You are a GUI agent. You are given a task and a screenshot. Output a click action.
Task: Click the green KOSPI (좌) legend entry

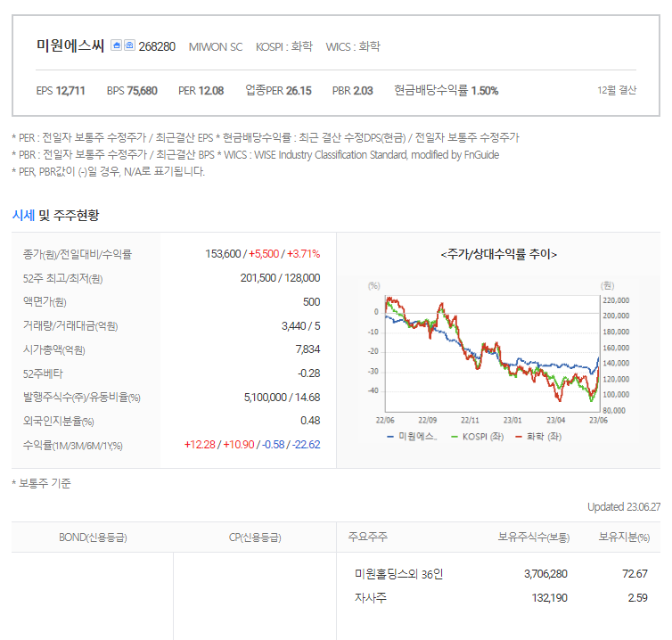coord(478,437)
